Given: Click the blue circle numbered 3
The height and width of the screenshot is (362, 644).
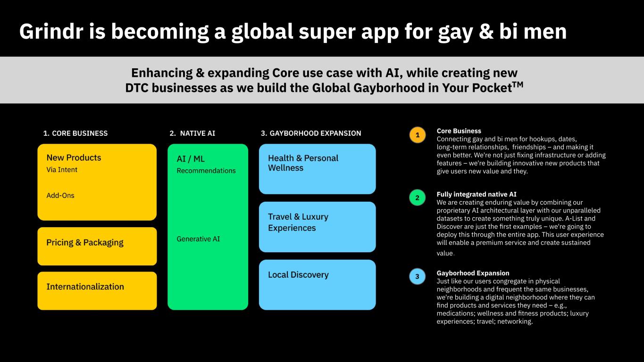Looking at the screenshot, I should (417, 276).
